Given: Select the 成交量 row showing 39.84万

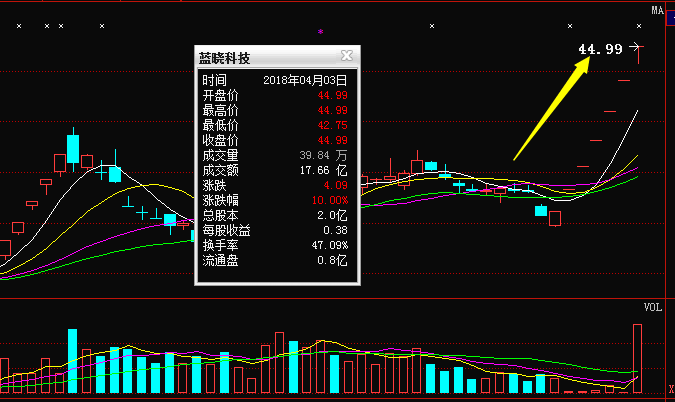Looking at the screenshot, I should 275,155.
